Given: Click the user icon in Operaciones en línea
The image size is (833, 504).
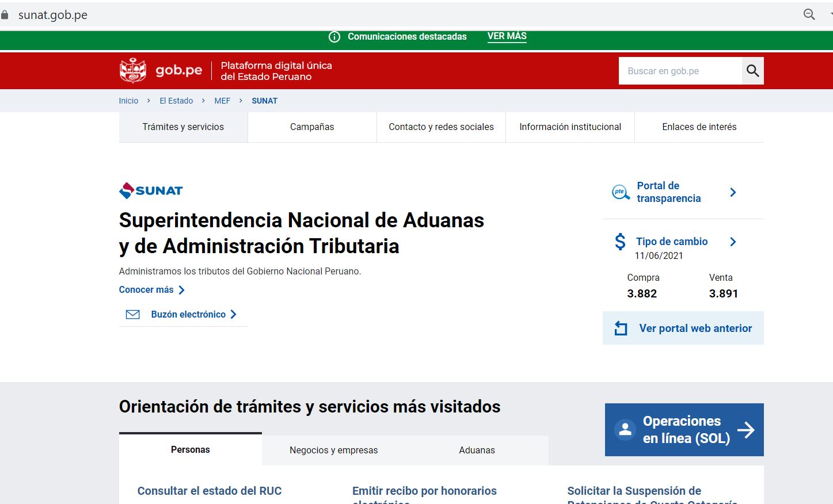Looking at the screenshot, I should point(625,430).
